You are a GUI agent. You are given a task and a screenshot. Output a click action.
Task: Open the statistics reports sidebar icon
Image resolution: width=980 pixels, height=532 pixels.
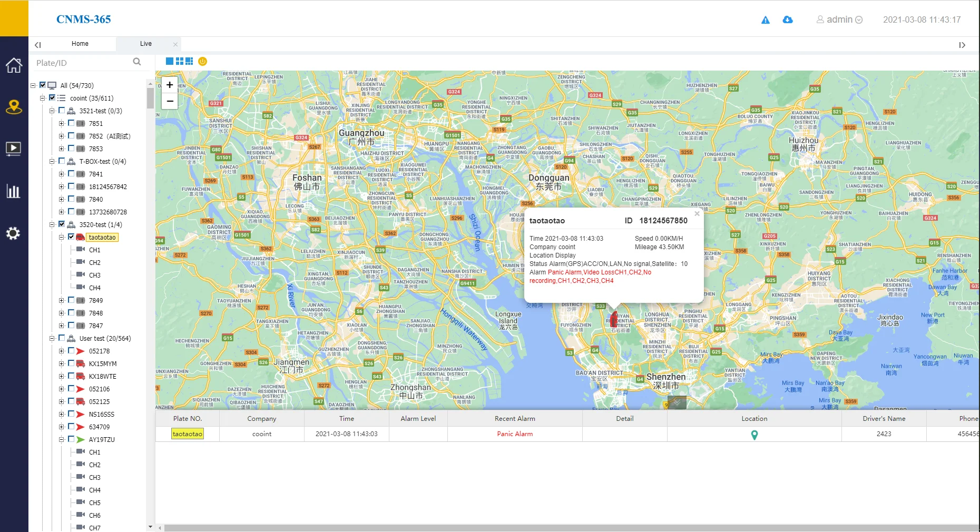coord(13,191)
